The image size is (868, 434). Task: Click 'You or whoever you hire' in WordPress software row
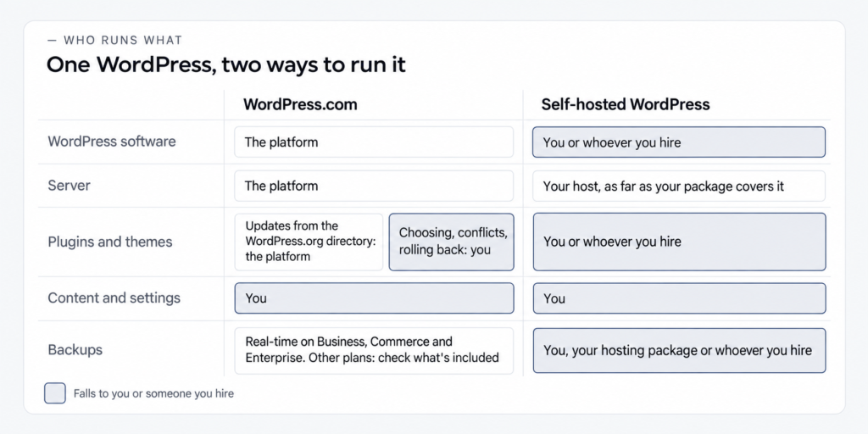coord(679,142)
